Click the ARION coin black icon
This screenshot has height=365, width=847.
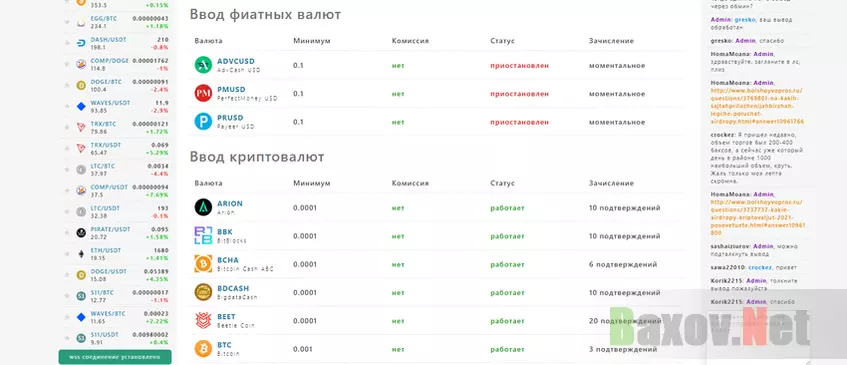[x=203, y=207]
